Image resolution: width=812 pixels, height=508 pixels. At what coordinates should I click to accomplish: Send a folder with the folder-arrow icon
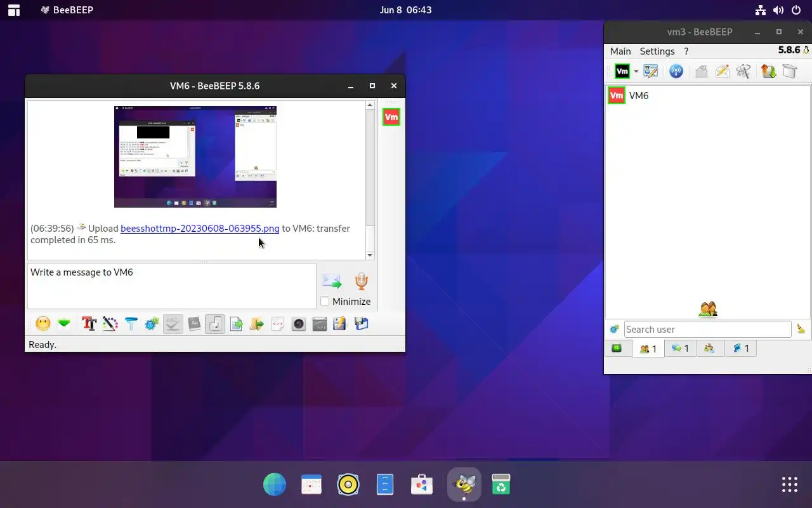pyautogui.click(x=257, y=324)
